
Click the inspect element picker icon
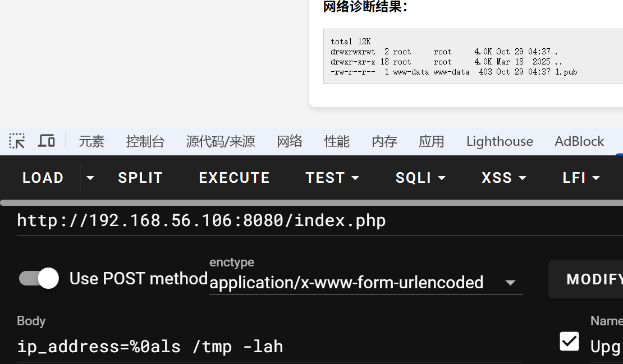point(17,141)
